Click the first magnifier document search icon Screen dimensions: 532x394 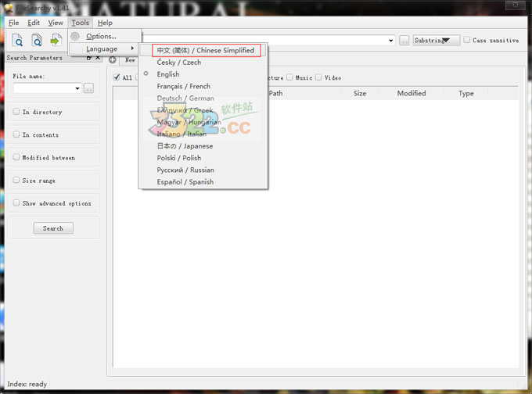(x=18, y=40)
